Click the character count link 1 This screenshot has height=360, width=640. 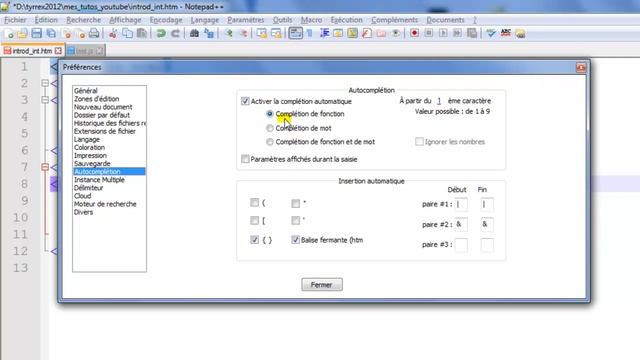pos(439,101)
